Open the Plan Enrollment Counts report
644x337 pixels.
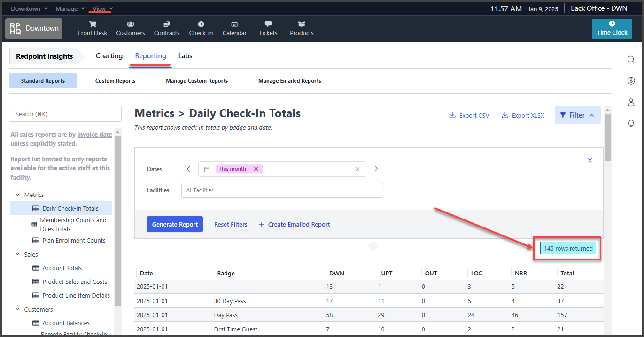69,240
